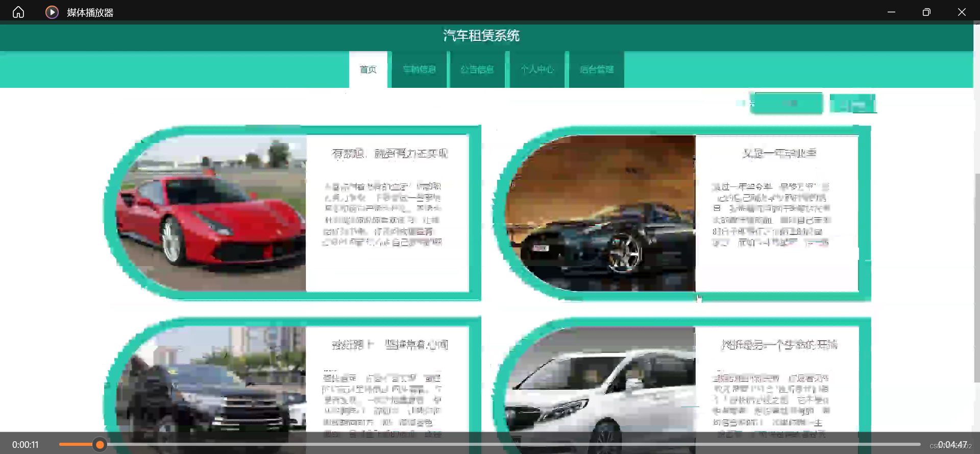The width and height of the screenshot is (980, 454).
Task: Go to the 后台管理 tab
Action: pyautogui.click(x=597, y=69)
